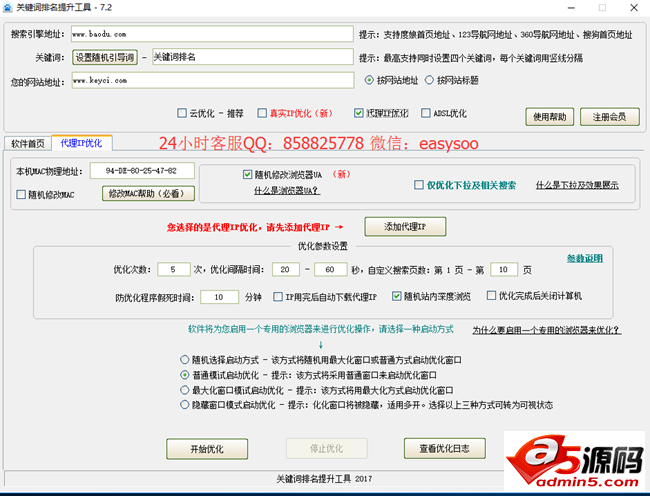Click the search page field showing 10 页
Screen dimensions: 650x496
tap(504, 270)
